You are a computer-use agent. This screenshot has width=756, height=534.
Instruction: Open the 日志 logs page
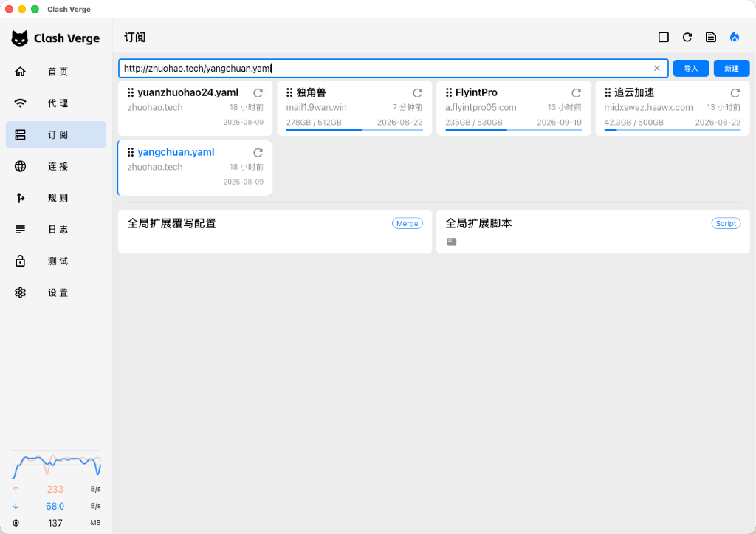56,229
